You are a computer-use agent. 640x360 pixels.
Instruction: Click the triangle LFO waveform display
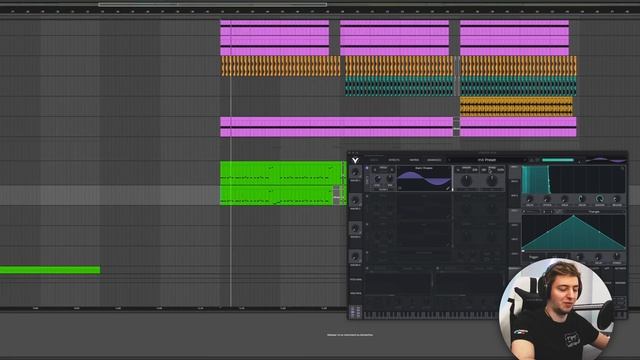(573, 233)
